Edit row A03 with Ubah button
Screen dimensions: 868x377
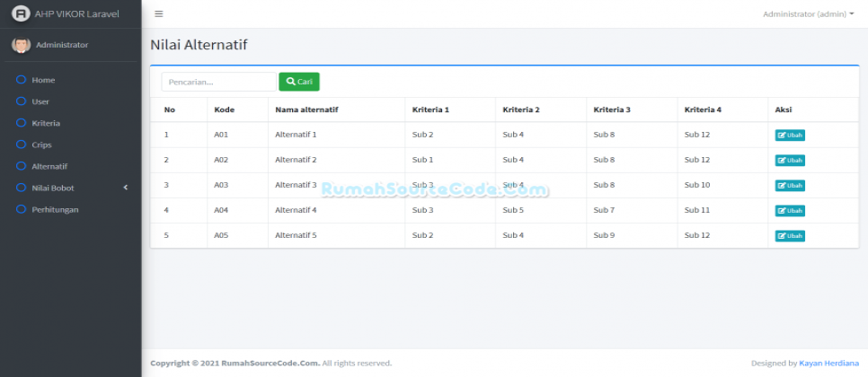point(790,186)
